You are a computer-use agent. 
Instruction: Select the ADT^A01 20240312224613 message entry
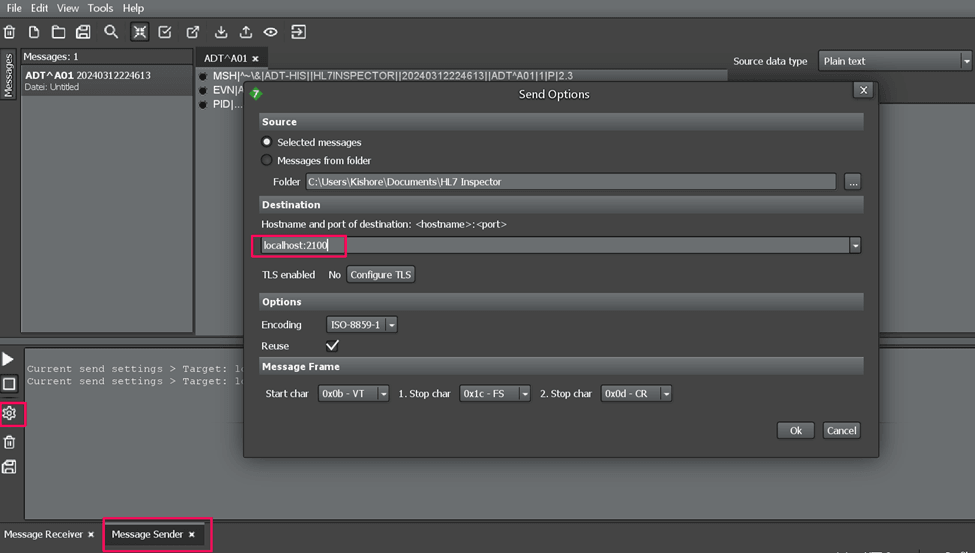(x=107, y=81)
